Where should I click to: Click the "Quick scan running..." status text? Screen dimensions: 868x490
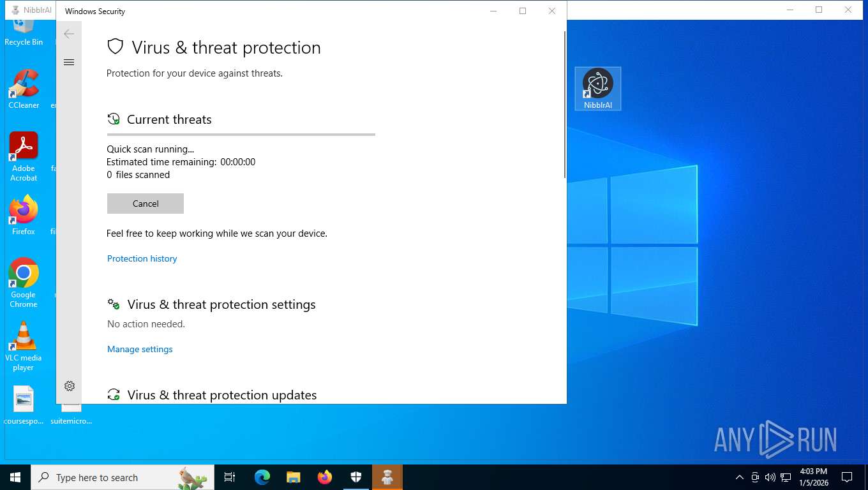[x=150, y=149]
